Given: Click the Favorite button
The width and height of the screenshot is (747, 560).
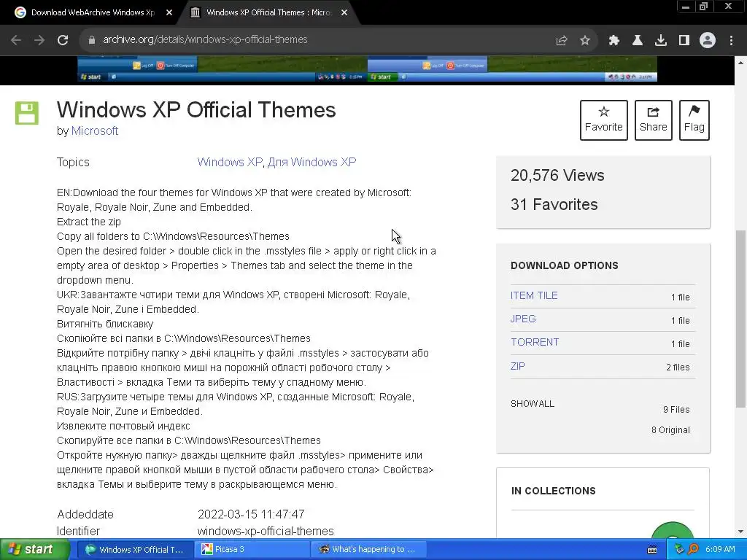Looking at the screenshot, I should [603, 120].
